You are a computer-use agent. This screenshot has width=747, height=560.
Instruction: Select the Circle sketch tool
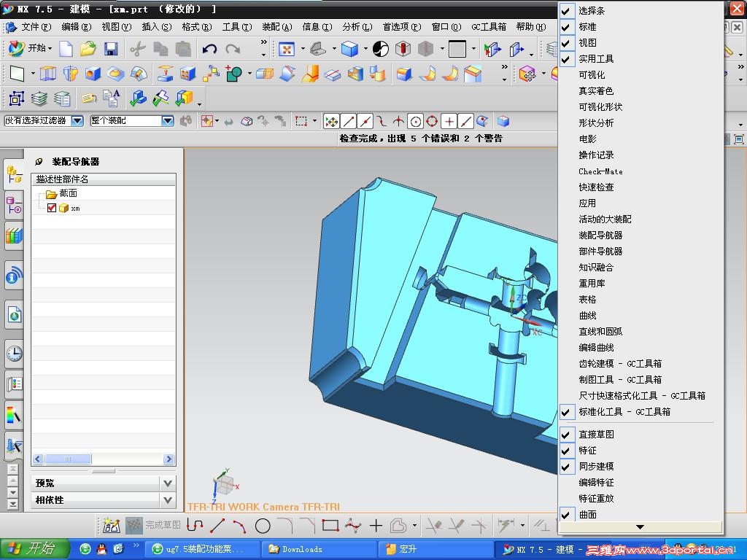263,525
